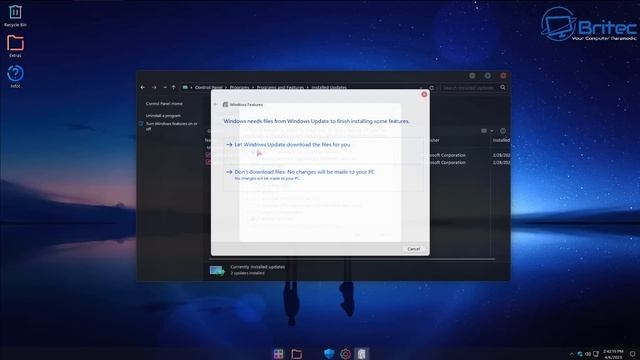Open the recent locations dropdown arrow
640x360 pixels.
click(x=164, y=87)
